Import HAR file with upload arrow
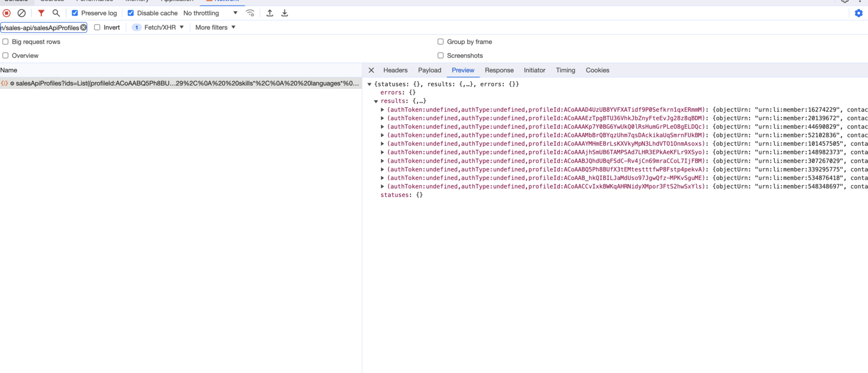The image size is (868, 373). point(270,13)
